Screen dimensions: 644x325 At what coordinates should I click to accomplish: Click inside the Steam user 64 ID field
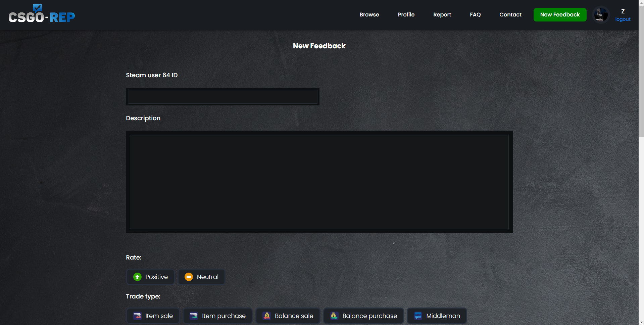point(222,96)
